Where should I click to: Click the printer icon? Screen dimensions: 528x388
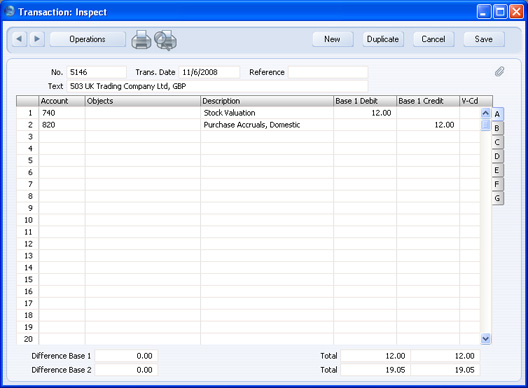pos(141,40)
